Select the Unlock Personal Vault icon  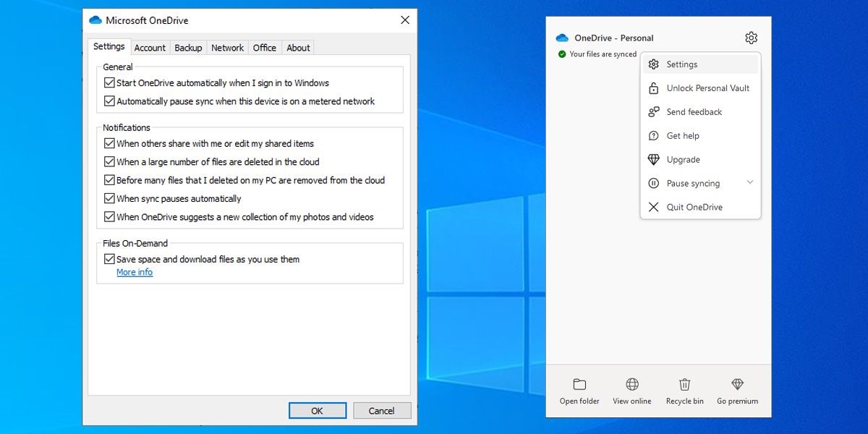coord(653,88)
